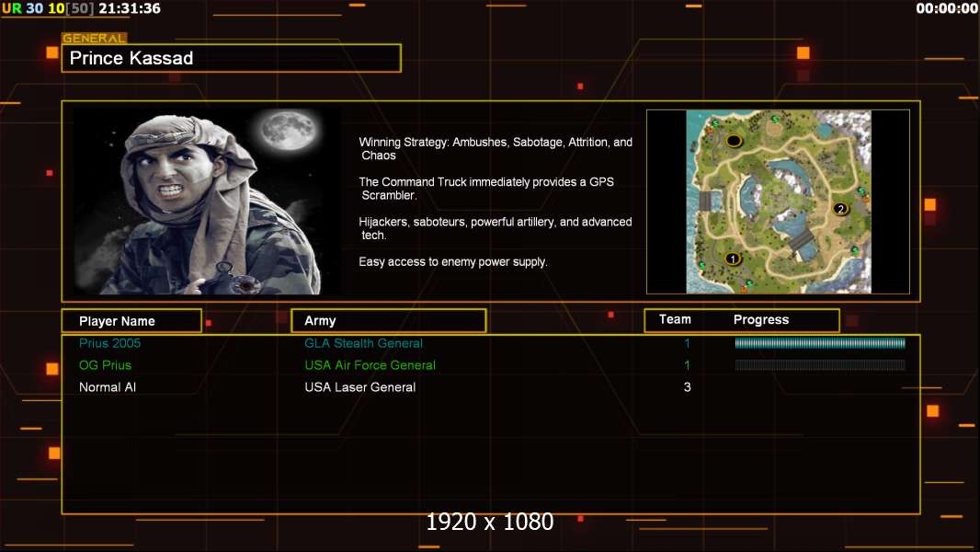
Task: Click the Team column header label
Action: pyautogui.click(x=675, y=319)
